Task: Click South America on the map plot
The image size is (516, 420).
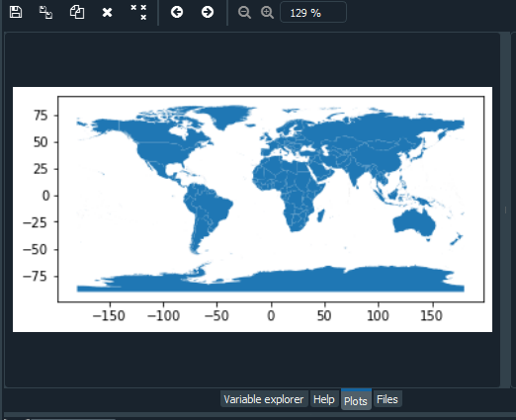Action: coord(206,210)
